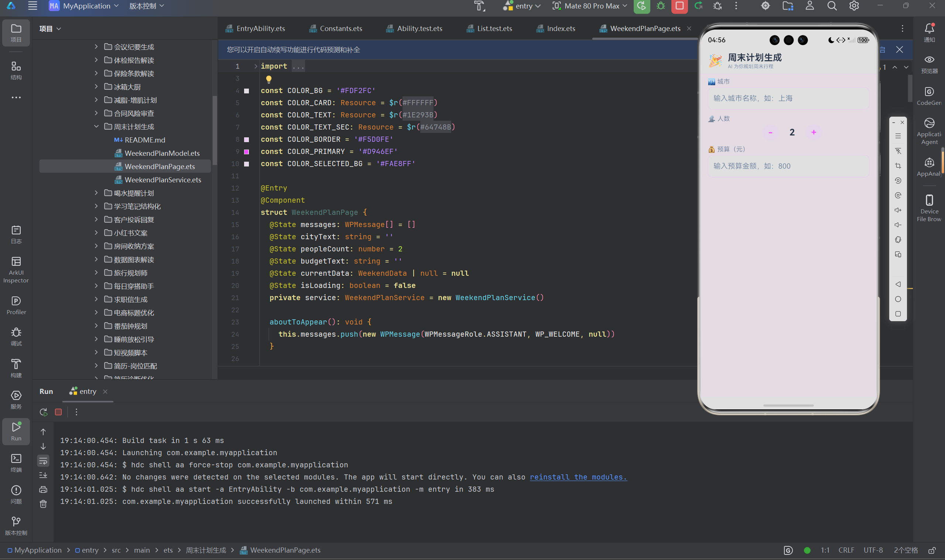Viewport: 945px width, 560px height.
Task: Open the Mate 80 Pro Max device dropdown
Action: [x=590, y=6]
